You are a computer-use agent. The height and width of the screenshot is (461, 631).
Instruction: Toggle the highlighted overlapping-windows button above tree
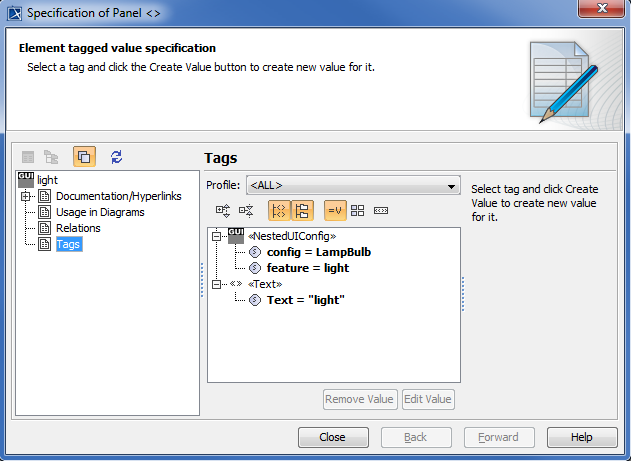pyautogui.click(x=84, y=157)
